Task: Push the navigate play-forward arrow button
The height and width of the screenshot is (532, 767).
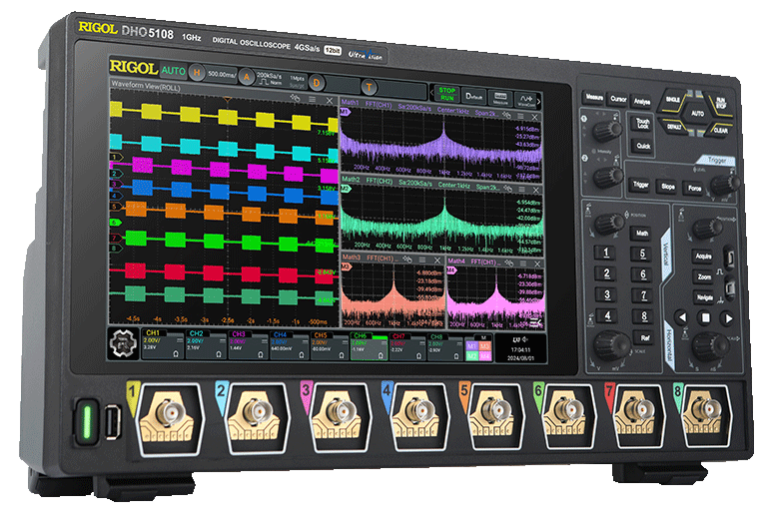Action: (x=728, y=318)
